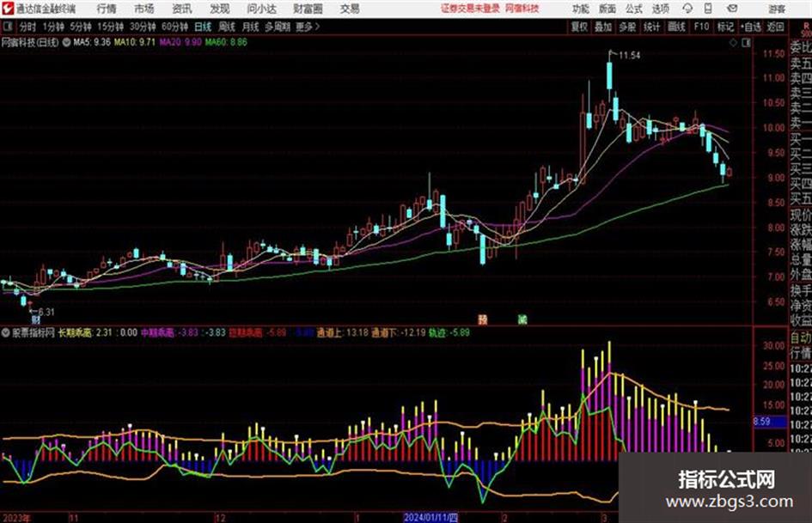This screenshot has width=812, height=523.
Task: Click the 通道下: -12.19 indicator value
Action: 398,332
